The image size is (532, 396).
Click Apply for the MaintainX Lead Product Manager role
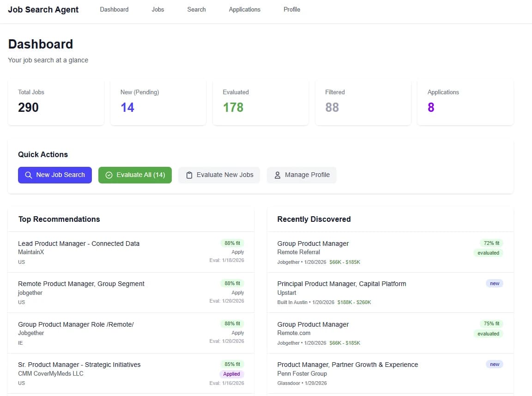point(238,252)
